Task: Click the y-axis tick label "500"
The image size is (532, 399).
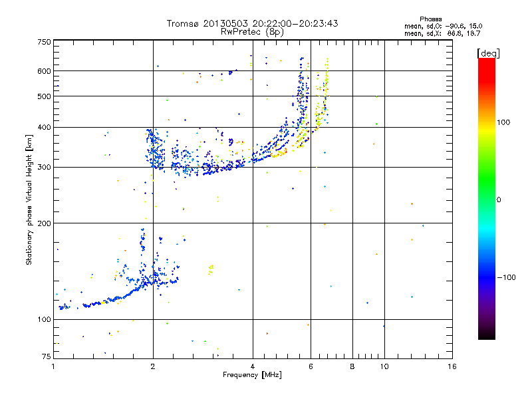Action: click(x=44, y=96)
